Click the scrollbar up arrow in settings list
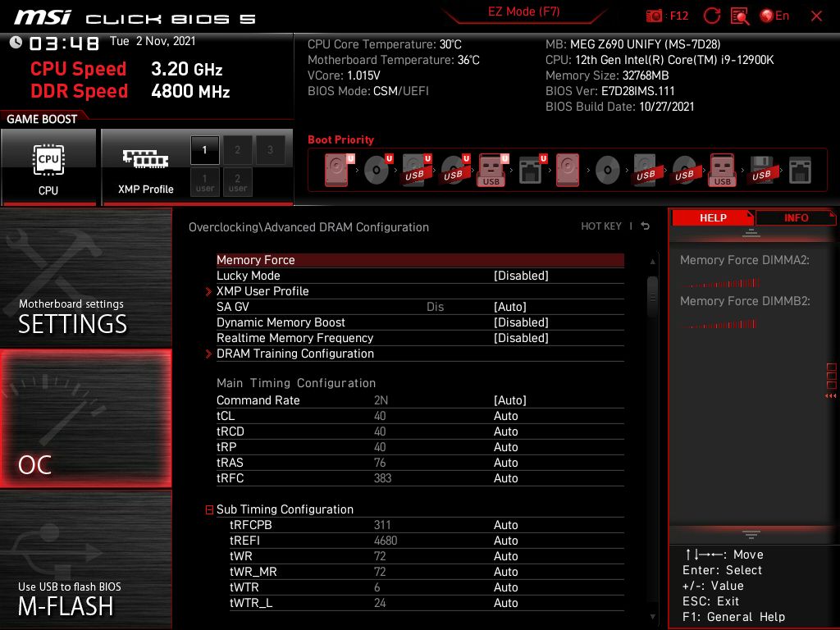Screen dimensions: 840x630 coord(652,262)
